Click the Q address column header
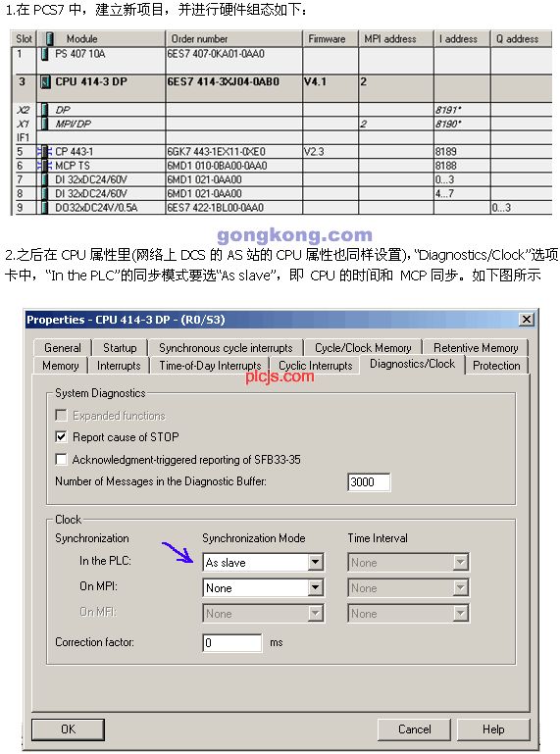Screen dimensions: 560x754 [522, 39]
